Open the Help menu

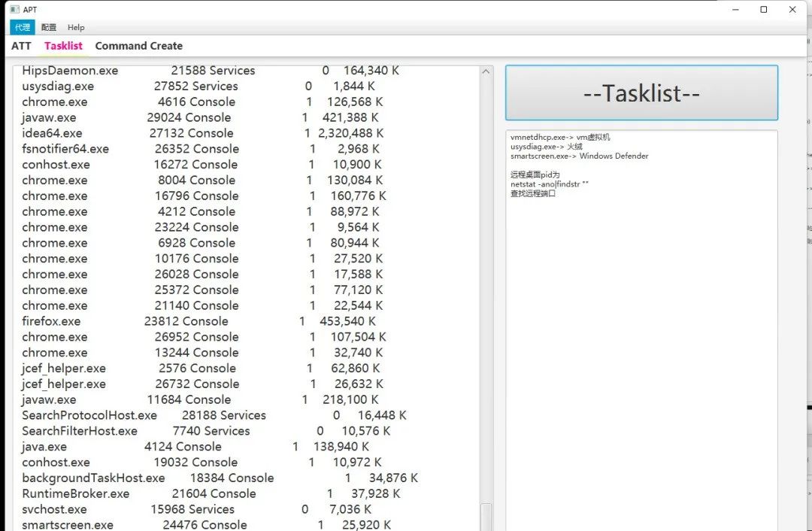76,28
